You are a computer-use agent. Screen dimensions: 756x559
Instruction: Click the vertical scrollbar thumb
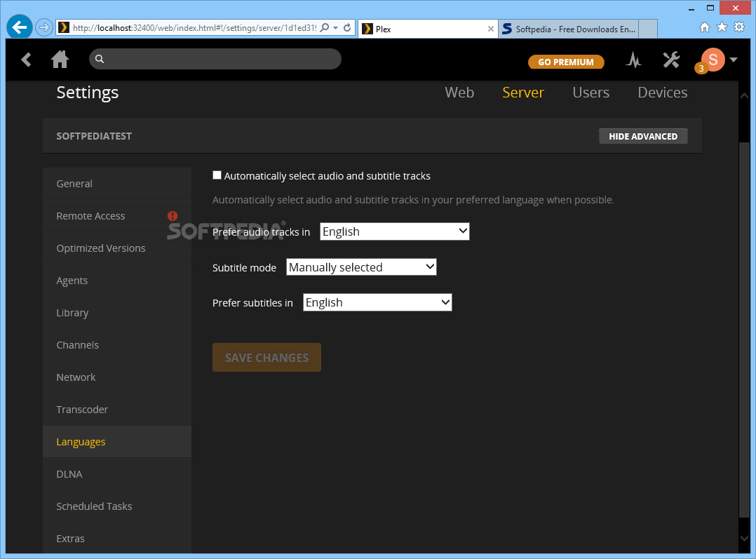745,330
